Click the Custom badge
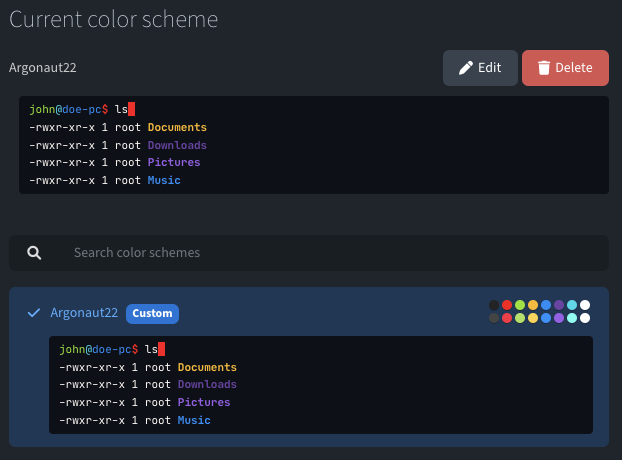The height and width of the screenshot is (460, 622). click(x=152, y=314)
